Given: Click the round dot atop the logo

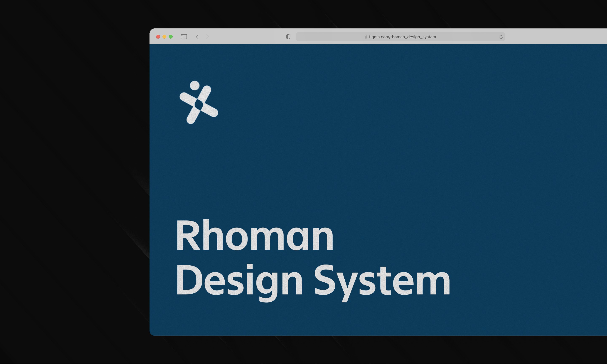Looking at the screenshot, I should click(x=195, y=85).
